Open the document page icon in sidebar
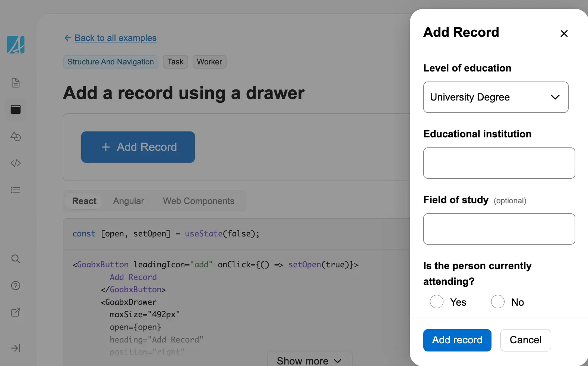Image resolution: width=588 pixels, height=366 pixels. point(16,83)
